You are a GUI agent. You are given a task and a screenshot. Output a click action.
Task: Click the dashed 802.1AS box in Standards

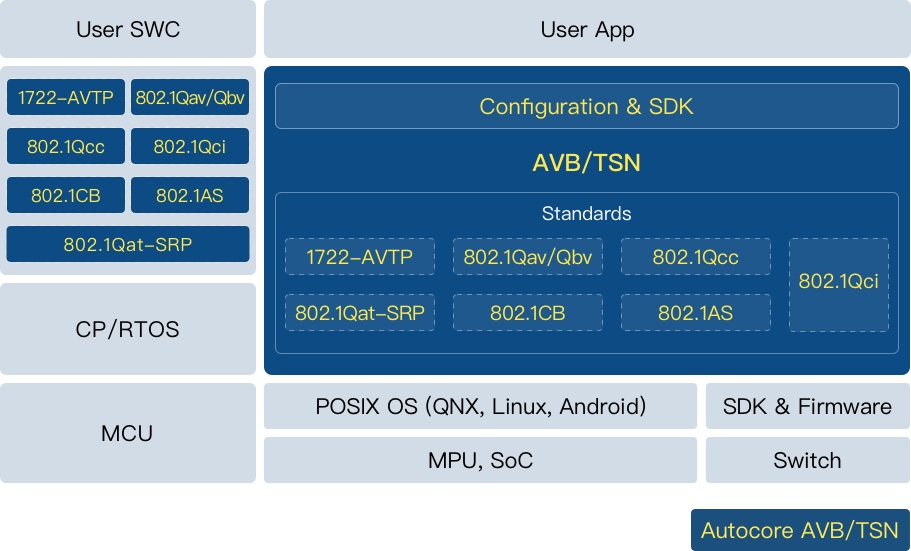[695, 313]
